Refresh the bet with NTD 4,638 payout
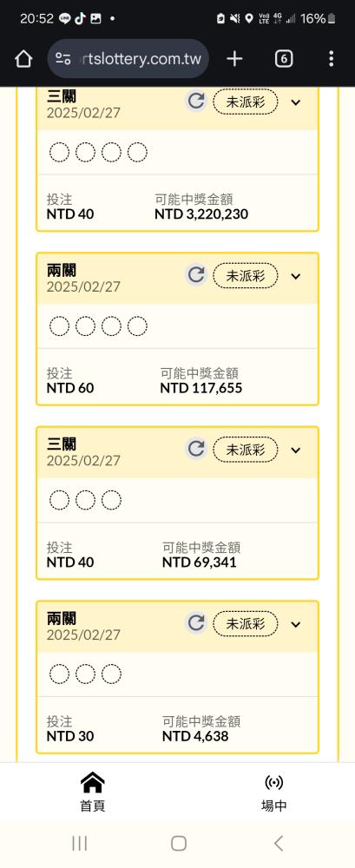The image size is (355, 868). [x=196, y=623]
